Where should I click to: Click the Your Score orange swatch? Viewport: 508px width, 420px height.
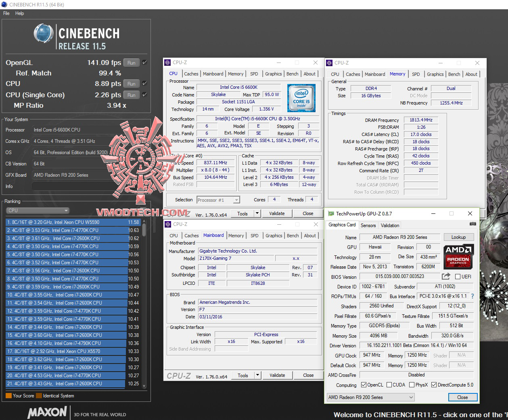point(8,396)
